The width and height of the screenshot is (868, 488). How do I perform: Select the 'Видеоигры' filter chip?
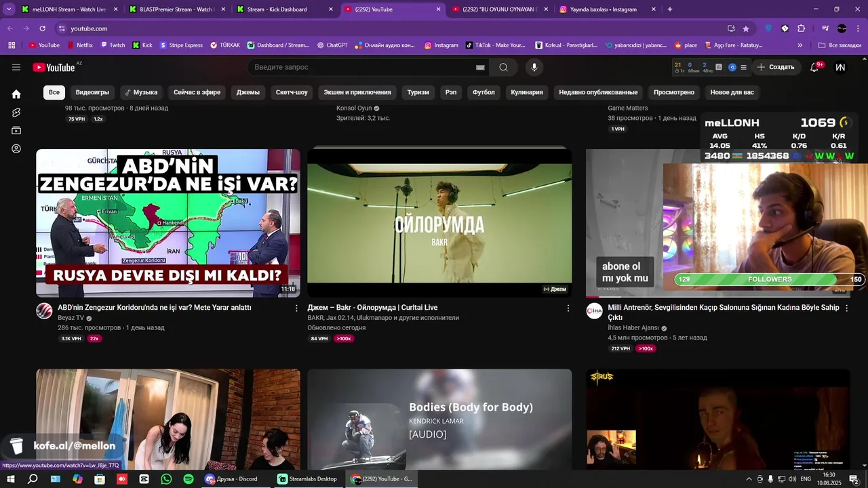92,92
